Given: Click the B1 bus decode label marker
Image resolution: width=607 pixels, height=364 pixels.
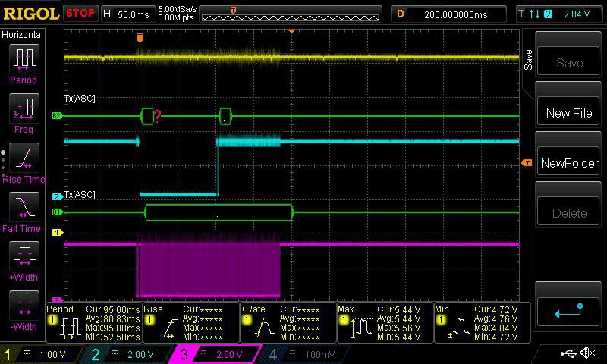Looking at the screenshot, I should [57, 212].
